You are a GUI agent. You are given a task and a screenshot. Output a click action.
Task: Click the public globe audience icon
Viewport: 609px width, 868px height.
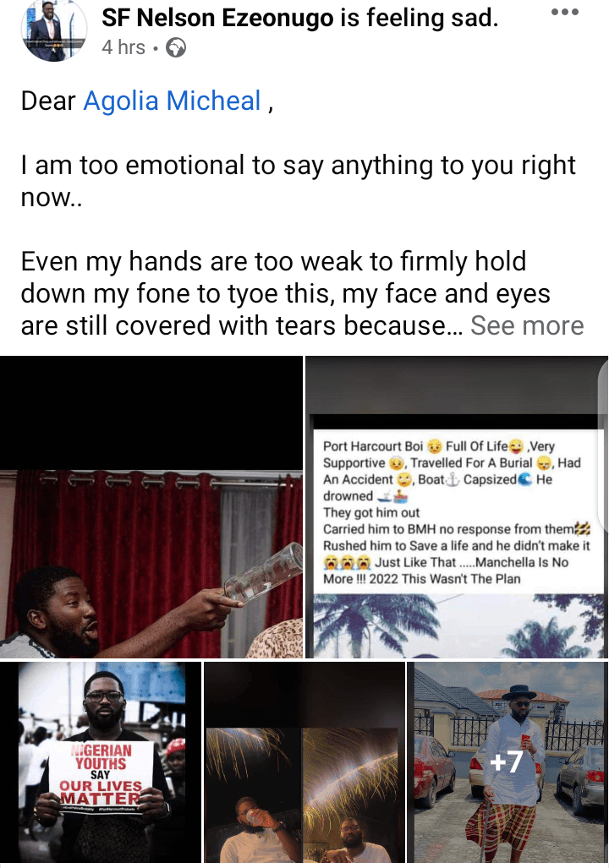[176, 48]
